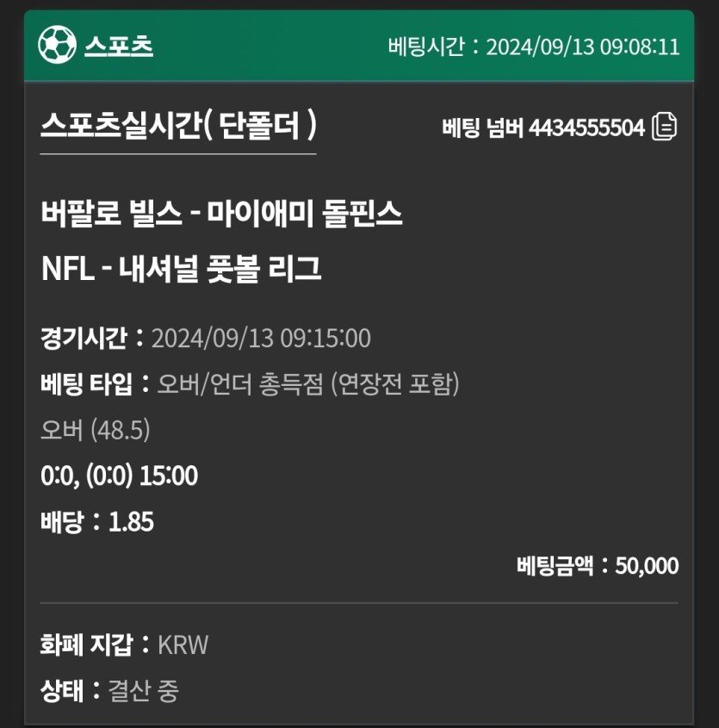719x728 pixels.
Task: Click the NFL - 내셔널 풋볼 리그 league name
Action: [181, 269]
